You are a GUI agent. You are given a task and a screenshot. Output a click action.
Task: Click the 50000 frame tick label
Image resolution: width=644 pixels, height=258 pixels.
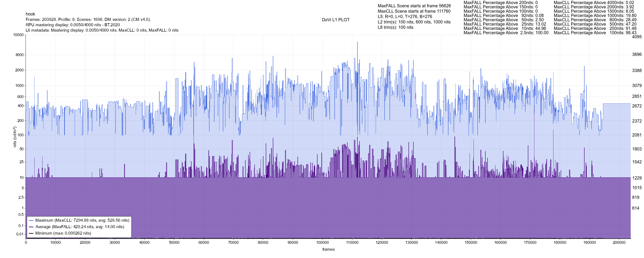coord(174,243)
